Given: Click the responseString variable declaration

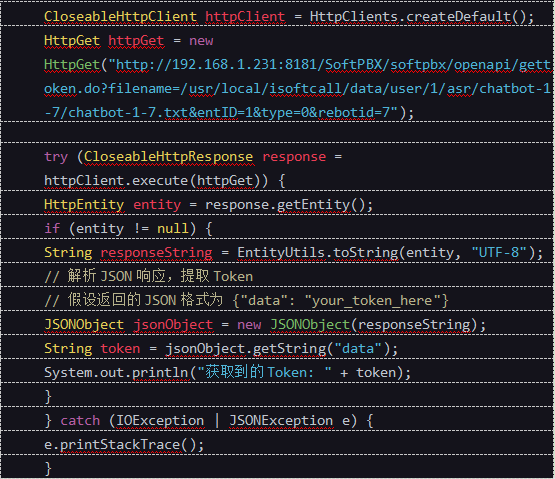Looking at the screenshot, I should (x=156, y=253).
